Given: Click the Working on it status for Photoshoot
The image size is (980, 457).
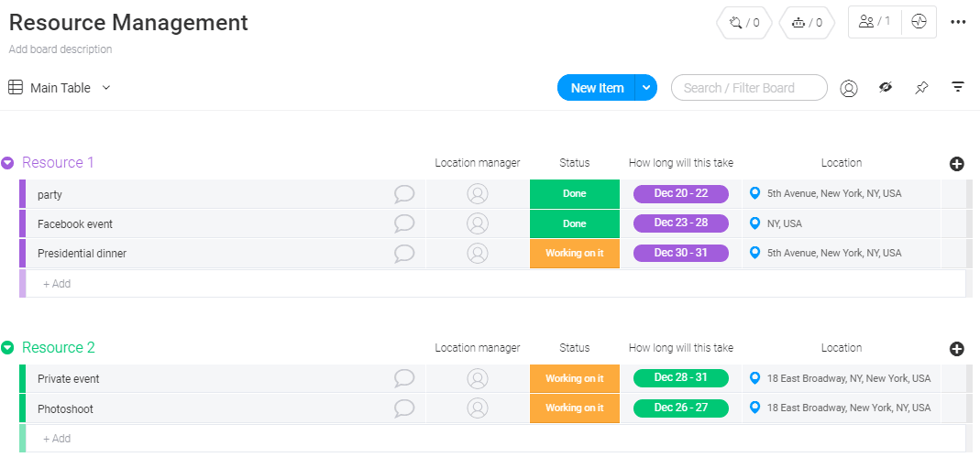Looking at the screenshot, I should [575, 408].
